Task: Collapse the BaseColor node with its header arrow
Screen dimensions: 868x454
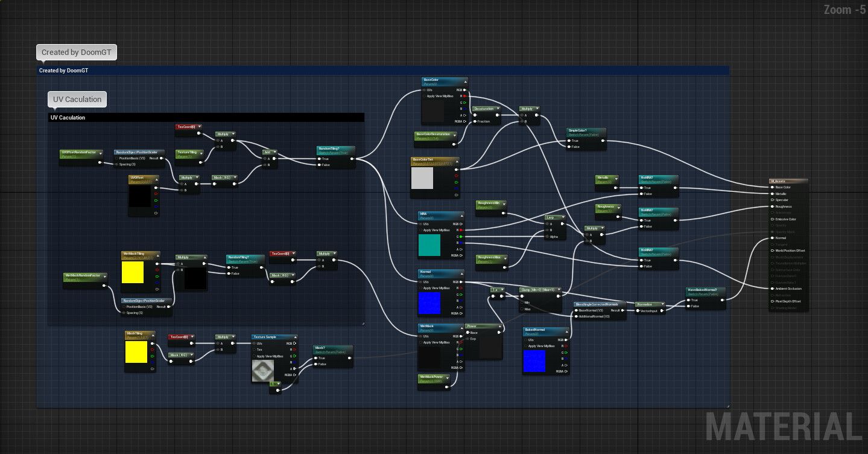Action: [466, 82]
